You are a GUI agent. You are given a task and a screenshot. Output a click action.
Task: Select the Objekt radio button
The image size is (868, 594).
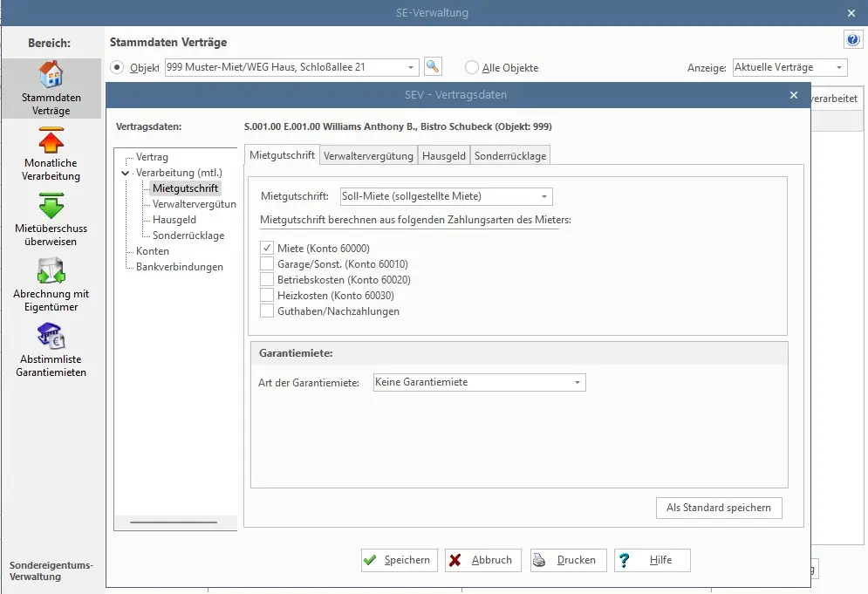tap(117, 67)
